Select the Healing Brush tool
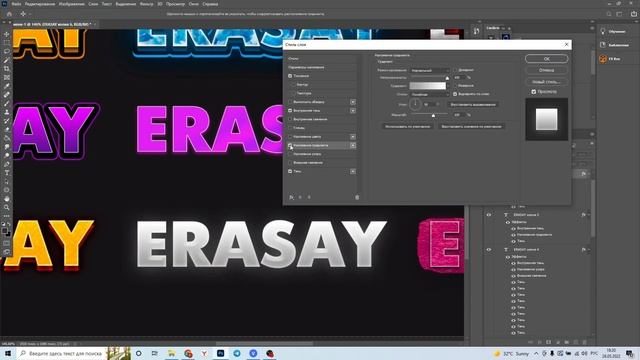This screenshot has height=360, width=640. click(7, 95)
